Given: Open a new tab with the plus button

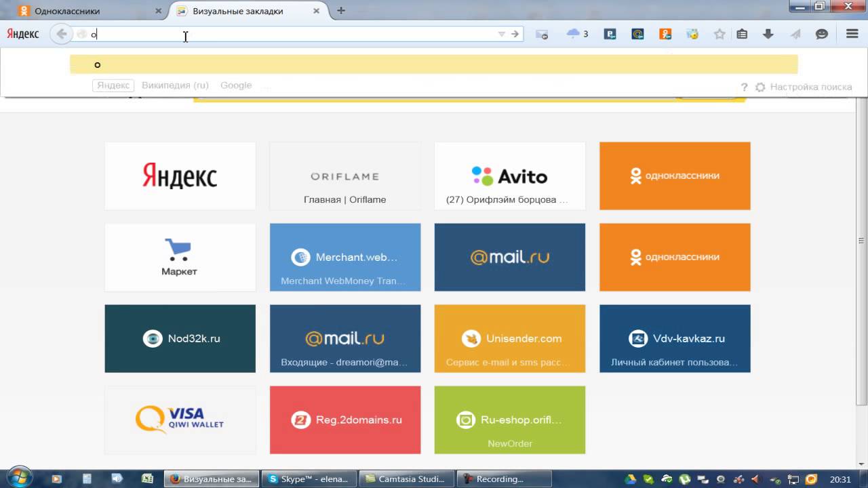Looking at the screenshot, I should click(x=341, y=11).
